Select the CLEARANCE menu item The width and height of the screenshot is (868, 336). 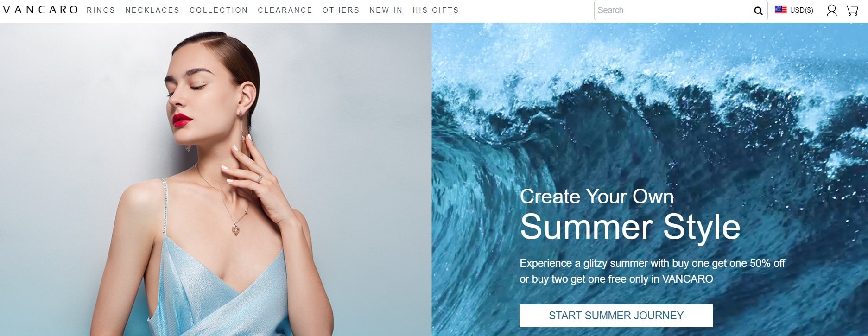click(x=285, y=10)
